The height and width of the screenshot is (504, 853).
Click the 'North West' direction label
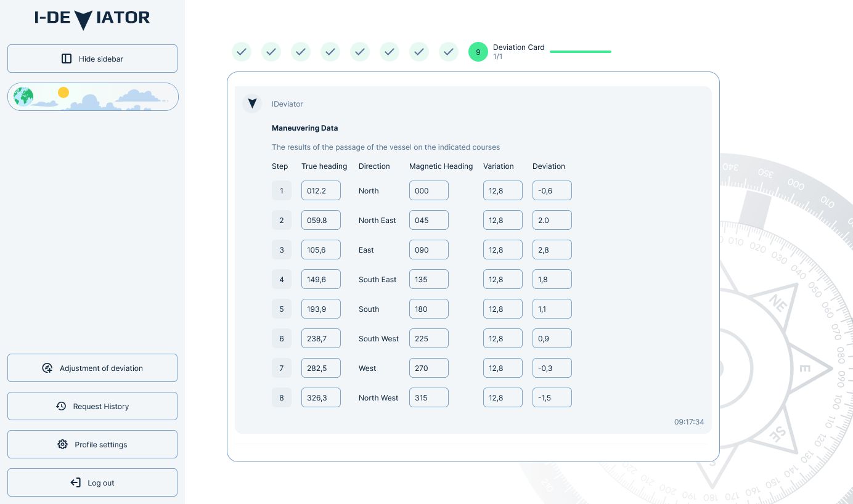(x=378, y=398)
